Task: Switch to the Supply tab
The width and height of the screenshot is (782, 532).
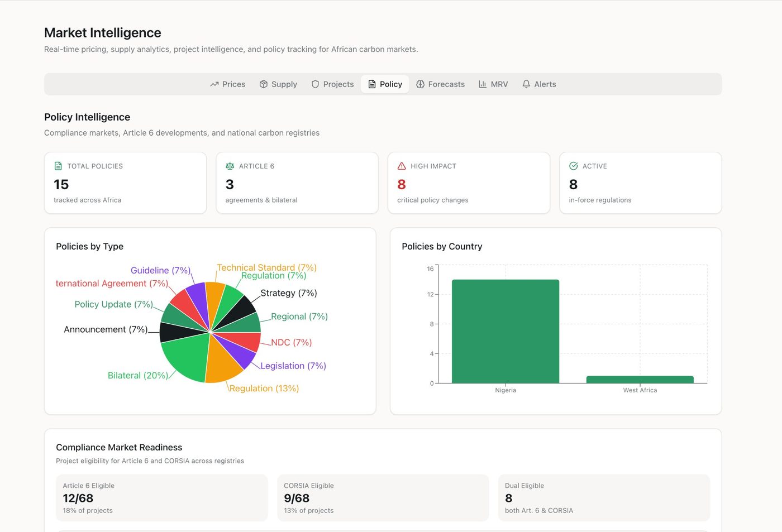Action: pyautogui.click(x=278, y=84)
